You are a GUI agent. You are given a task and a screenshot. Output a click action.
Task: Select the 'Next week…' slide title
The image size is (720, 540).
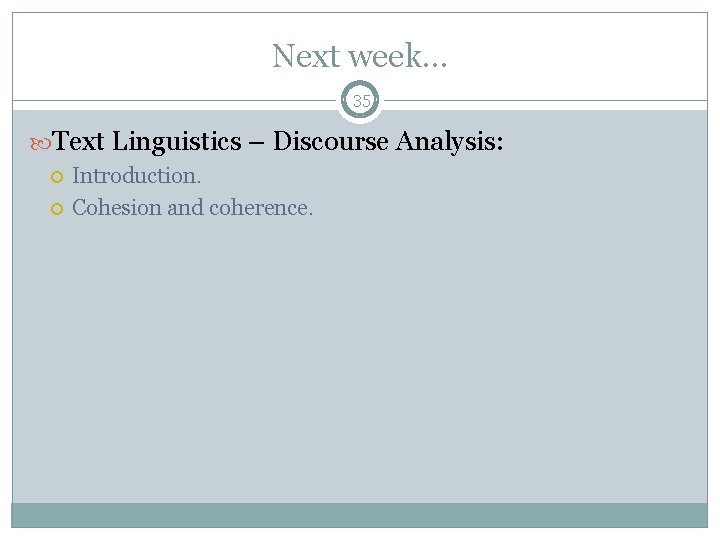360,56
